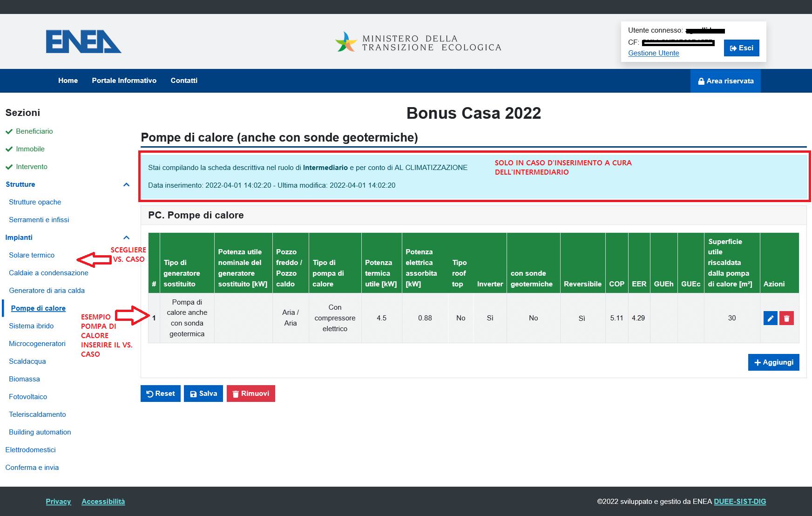
Task: Collapse the Strutture section chevron
Action: coord(126,184)
